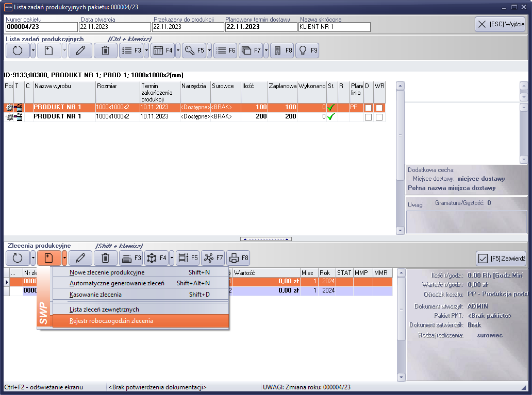532x395 pixels.
Task: Expand the dropdown arrow beside the F3 list button
Action: (146, 50)
